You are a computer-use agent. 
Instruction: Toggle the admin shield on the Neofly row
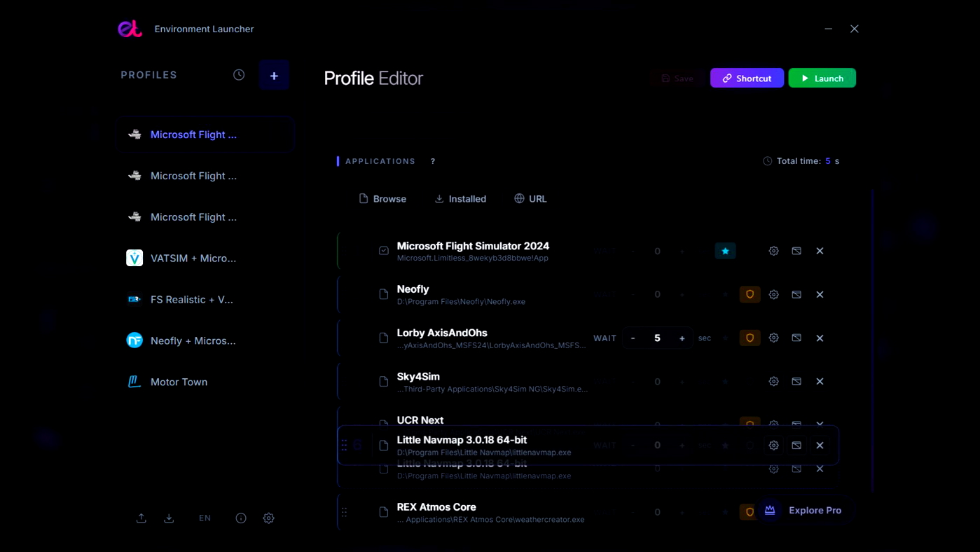click(x=750, y=294)
